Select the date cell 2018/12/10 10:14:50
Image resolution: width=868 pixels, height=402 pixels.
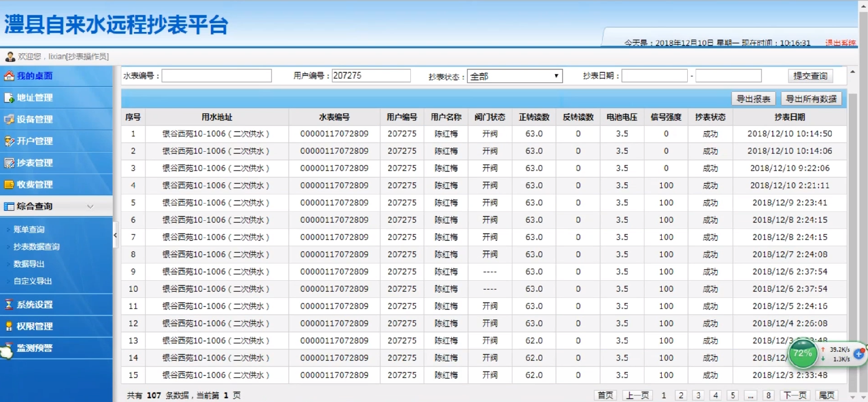coord(790,134)
